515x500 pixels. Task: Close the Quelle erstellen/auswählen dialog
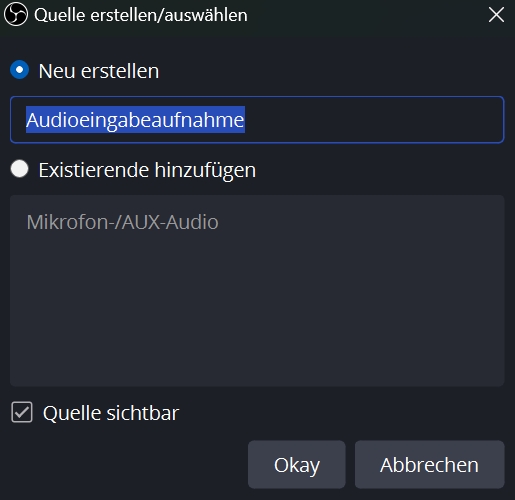click(496, 15)
